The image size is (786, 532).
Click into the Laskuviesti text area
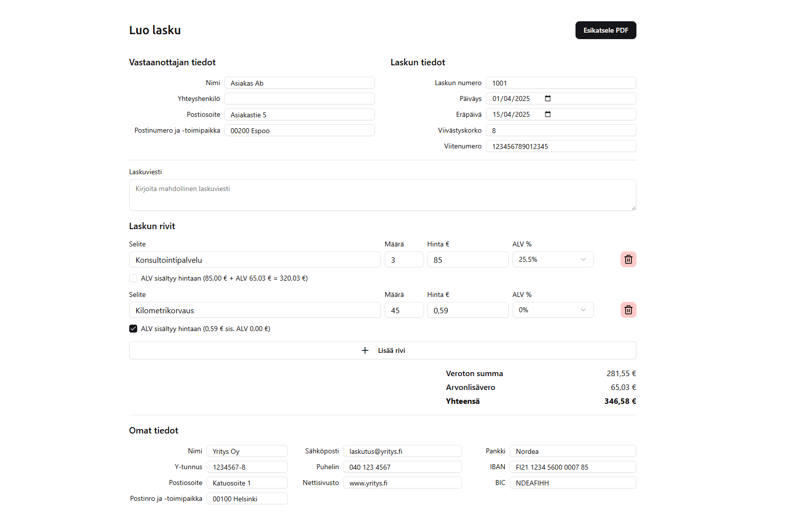pos(383,195)
